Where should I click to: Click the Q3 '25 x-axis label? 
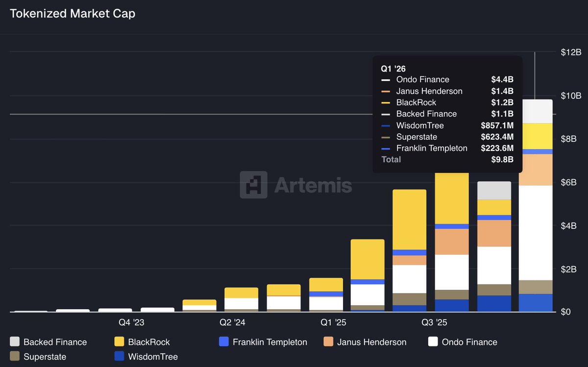pos(434,322)
